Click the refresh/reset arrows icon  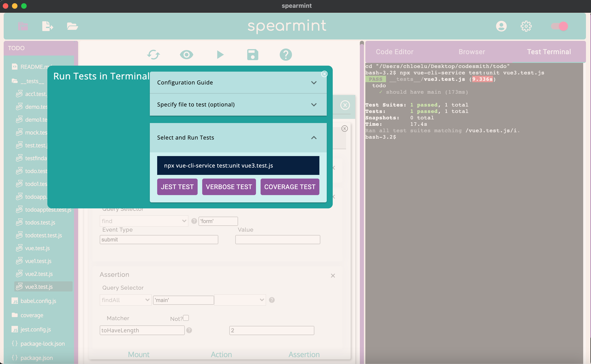pyautogui.click(x=153, y=55)
